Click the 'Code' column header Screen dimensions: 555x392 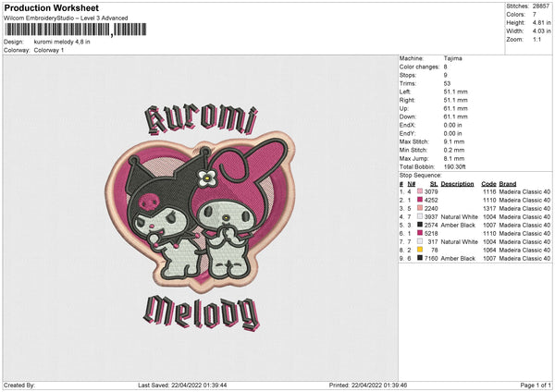click(488, 184)
